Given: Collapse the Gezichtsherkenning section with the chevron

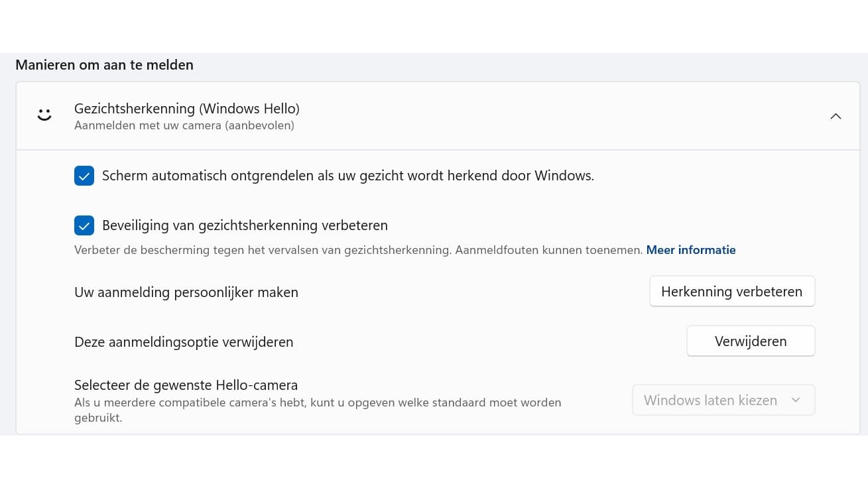Looking at the screenshot, I should (x=836, y=116).
